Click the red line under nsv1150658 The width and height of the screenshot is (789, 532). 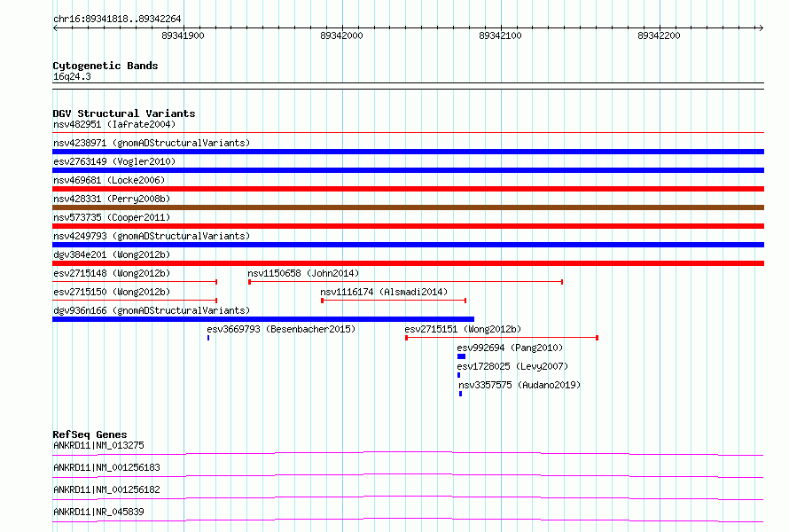[405, 282]
